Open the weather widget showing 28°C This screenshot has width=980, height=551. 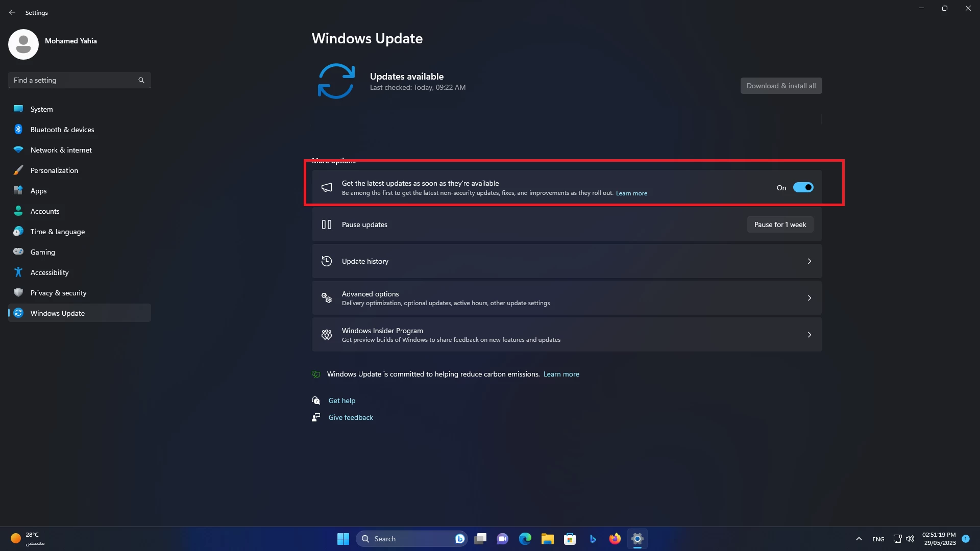pos(28,539)
